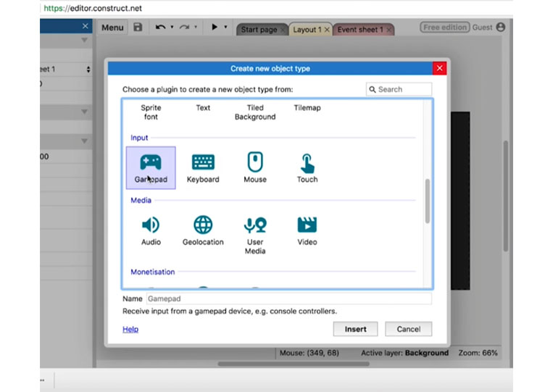The width and height of the screenshot is (553, 392).
Task: Open the Preview options dropdown arrow
Action: 225,27
